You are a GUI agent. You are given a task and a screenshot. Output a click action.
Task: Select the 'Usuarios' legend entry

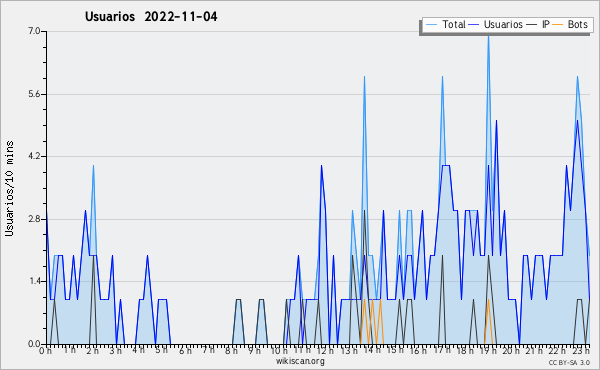[x=503, y=24]
